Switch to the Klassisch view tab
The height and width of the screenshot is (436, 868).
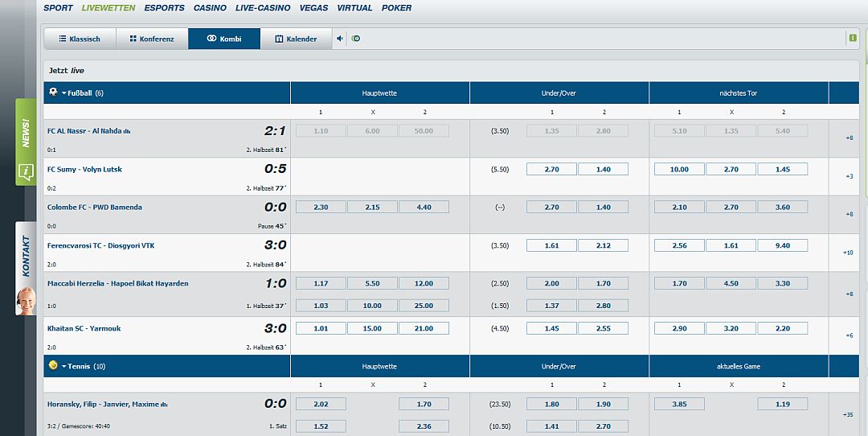pyautogui.click(x=80, y=39)
